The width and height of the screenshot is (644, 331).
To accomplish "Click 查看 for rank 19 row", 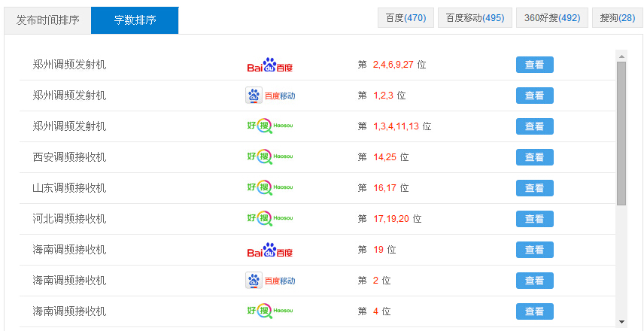I will pos(535,250).
